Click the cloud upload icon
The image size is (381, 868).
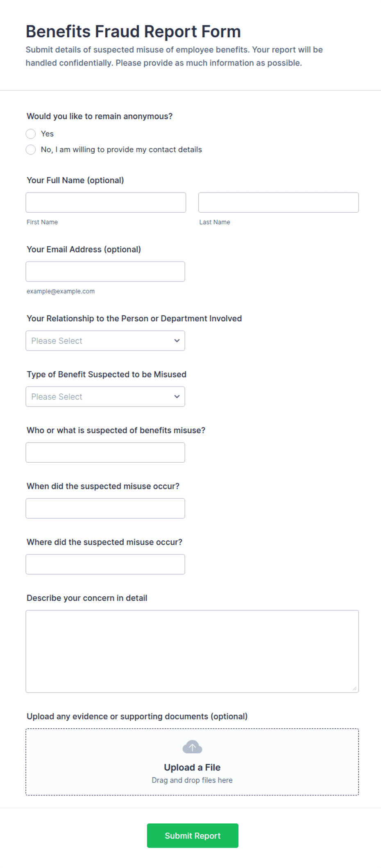pyautogui.click(x=192, y=747)
